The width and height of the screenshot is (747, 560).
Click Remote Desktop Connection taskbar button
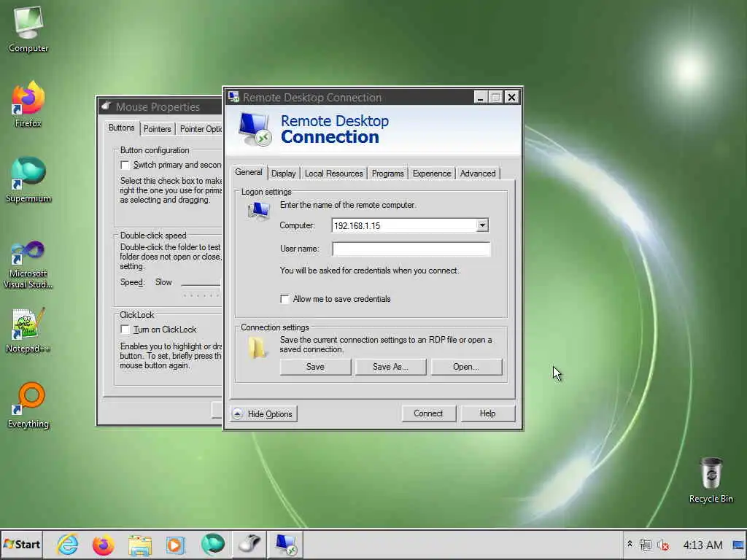click(286, 544)
